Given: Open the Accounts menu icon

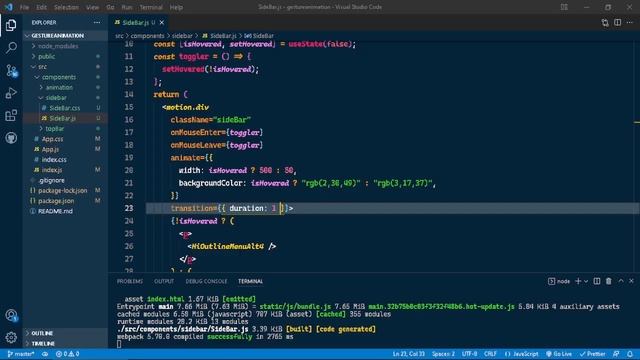Looking at the screenshot, I should [11, 316].
